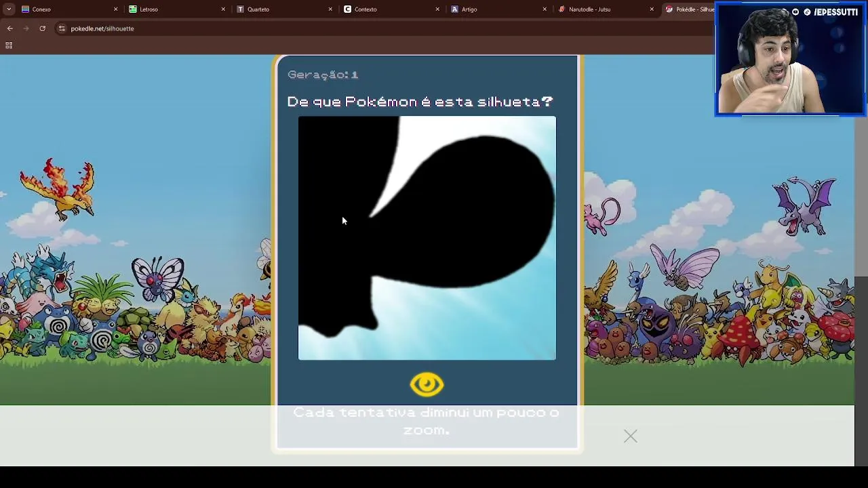Screen dimensions: 868x488
Task: Open site information icon in address bar
Action: pos(62,28)
